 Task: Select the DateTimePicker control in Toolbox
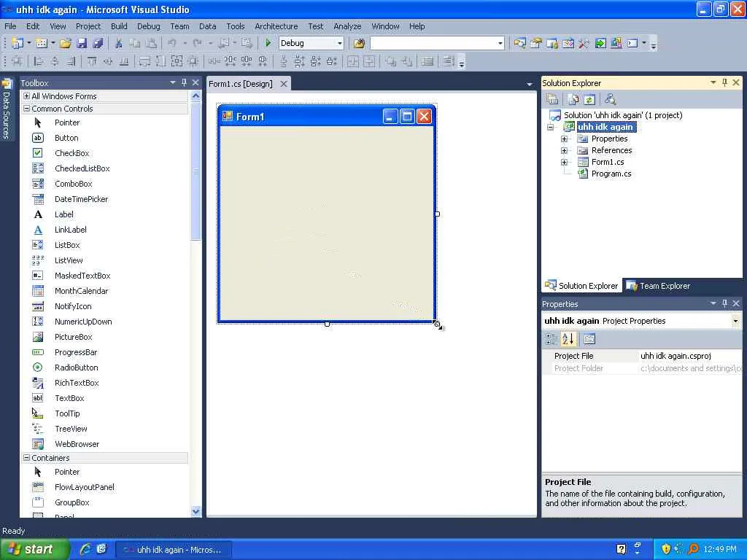pyautogui.click(x=81, y=199)
